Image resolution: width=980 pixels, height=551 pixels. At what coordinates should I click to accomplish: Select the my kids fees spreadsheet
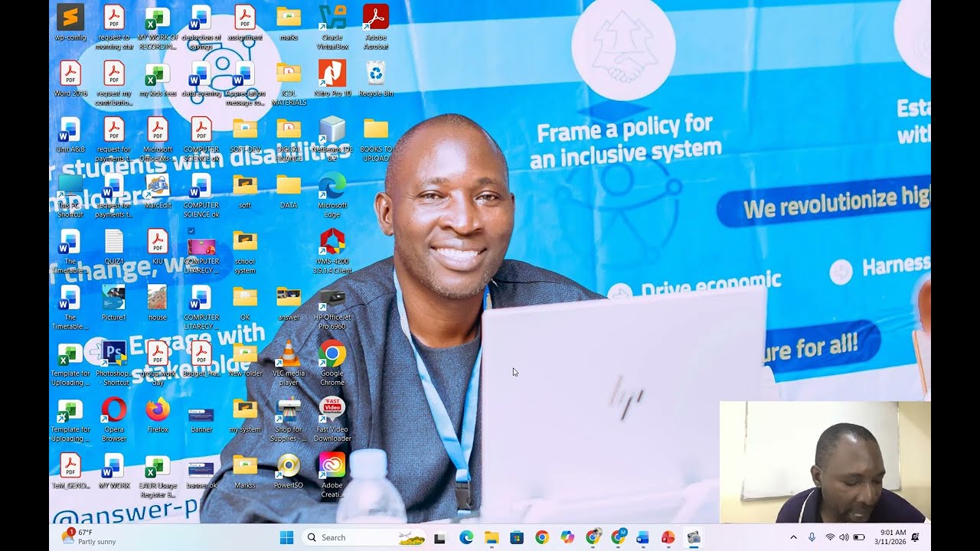pyautogui.click(x=158, y=79)
